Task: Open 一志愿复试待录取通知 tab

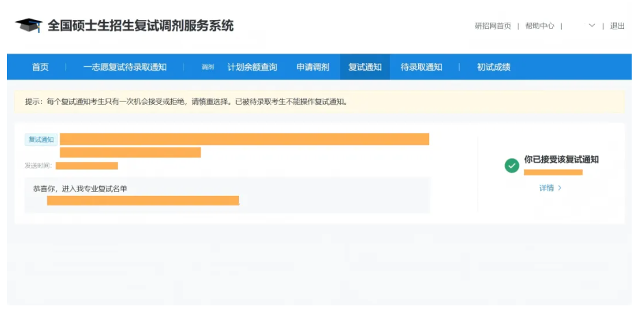Action: pyautogui.click(x=125, y=67)
